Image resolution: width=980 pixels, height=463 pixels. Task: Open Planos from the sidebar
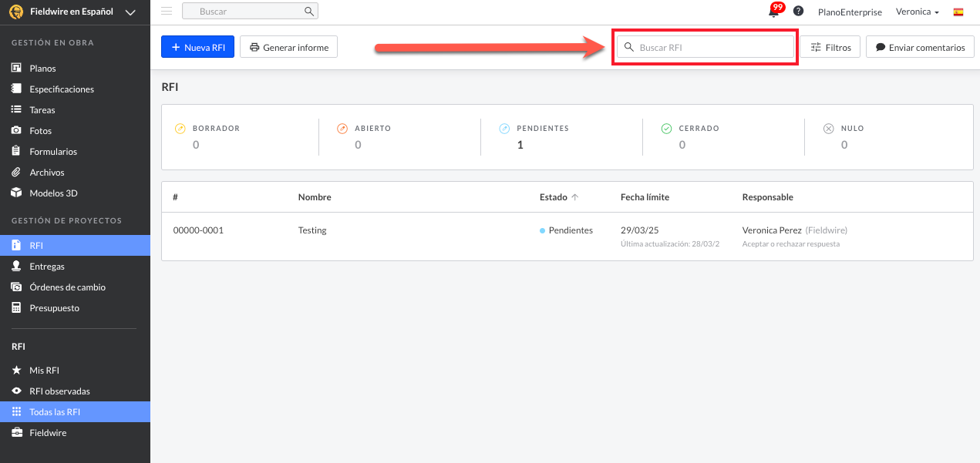click(x=42, y=69)
